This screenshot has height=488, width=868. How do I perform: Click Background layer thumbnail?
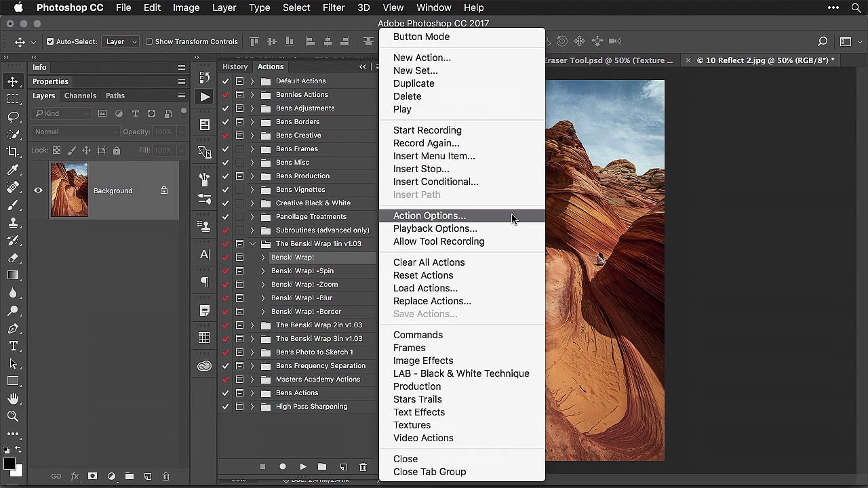(69, 190)
